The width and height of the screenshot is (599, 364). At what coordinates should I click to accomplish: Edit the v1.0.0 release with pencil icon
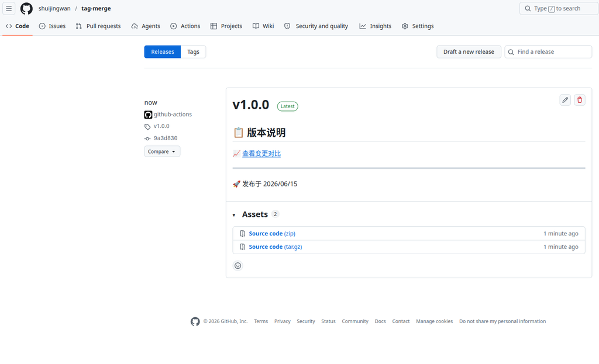click(x=565, y=100)
